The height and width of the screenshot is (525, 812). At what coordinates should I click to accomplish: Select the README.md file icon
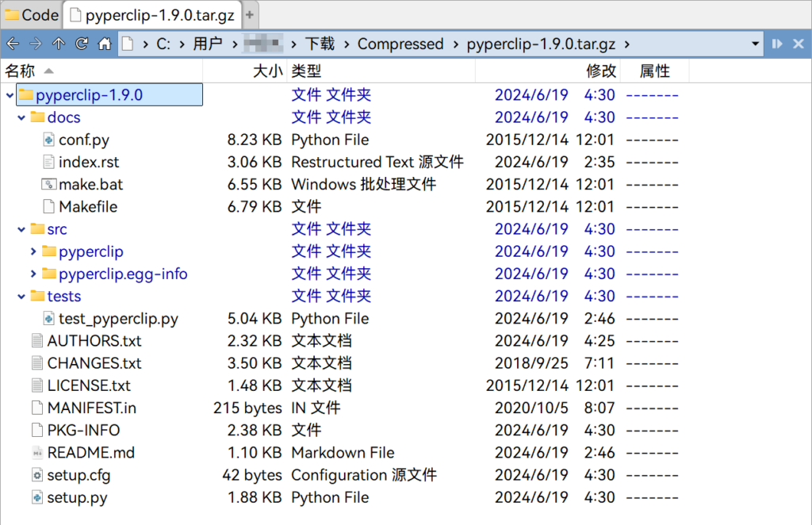pyautogui.click(x=37, y=453)
